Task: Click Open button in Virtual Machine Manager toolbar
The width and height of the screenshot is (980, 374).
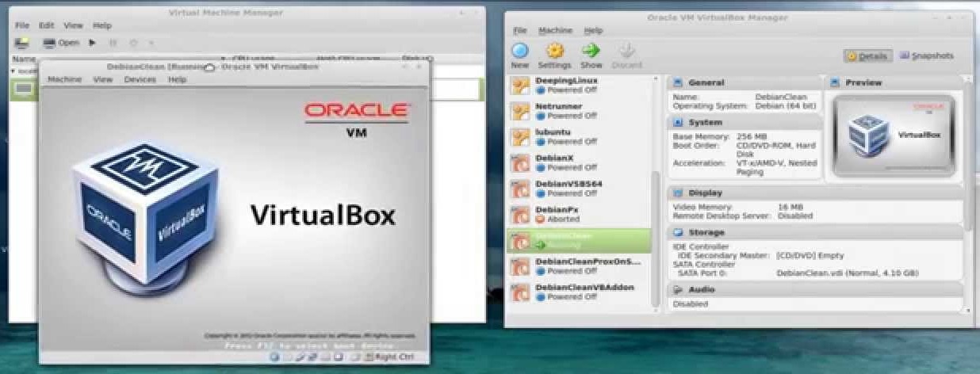Action: (61, 43)
